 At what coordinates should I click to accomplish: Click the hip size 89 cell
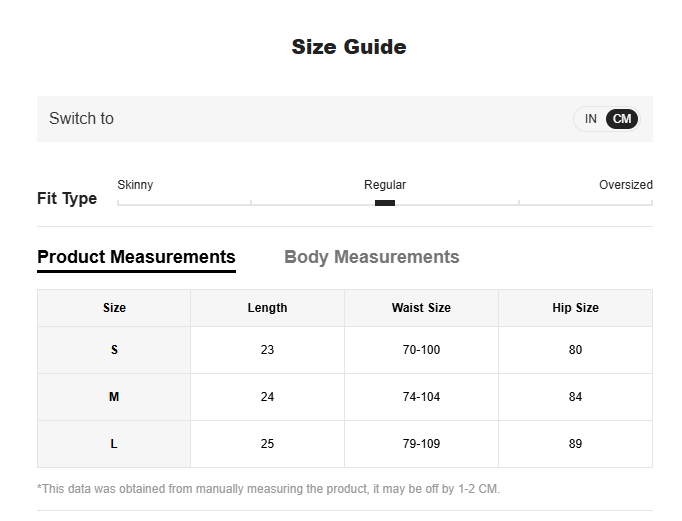(x=575, y=444)
